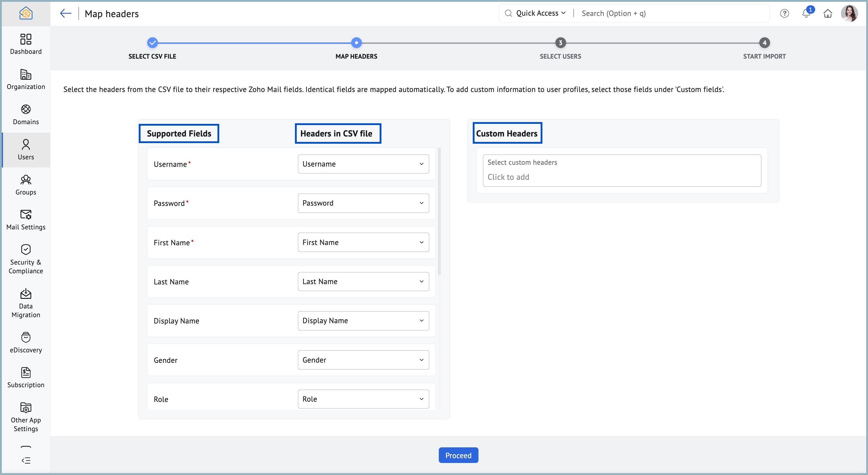Screen dimensions: 868x475
Task: Open Other App Settings in sidebar
Action: (26, 417)
